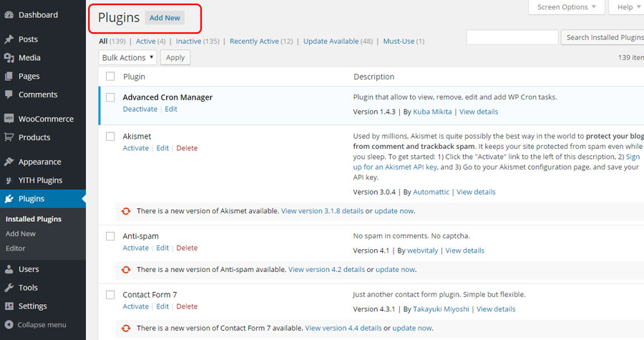Click update now for Akismet
The image size is (644, 340).
pyautogui.click(x=394, y=210)
